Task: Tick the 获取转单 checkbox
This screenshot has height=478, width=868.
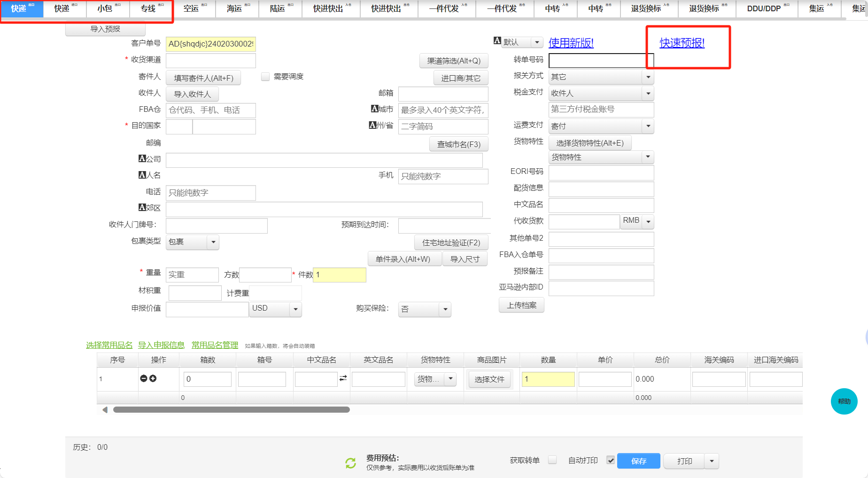Action: click(552, 460)
